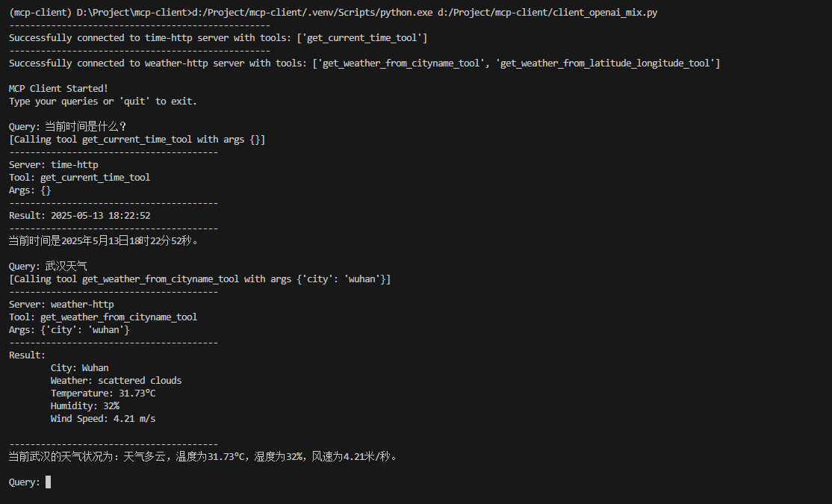This screenshot has width=832, height=504.
Task: Click the client_openai_mix.py path in command line
Action: [x=547, y=12]
